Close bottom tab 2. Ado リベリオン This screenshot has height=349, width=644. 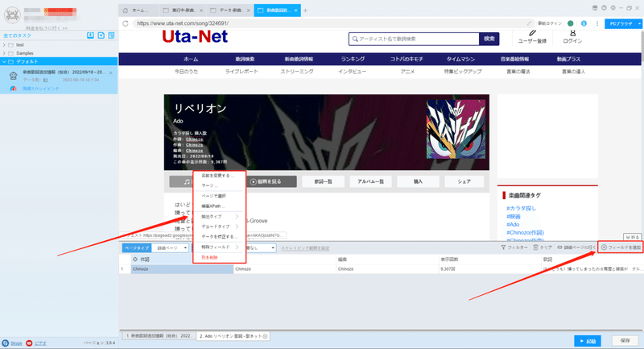(x=266, y=336)
